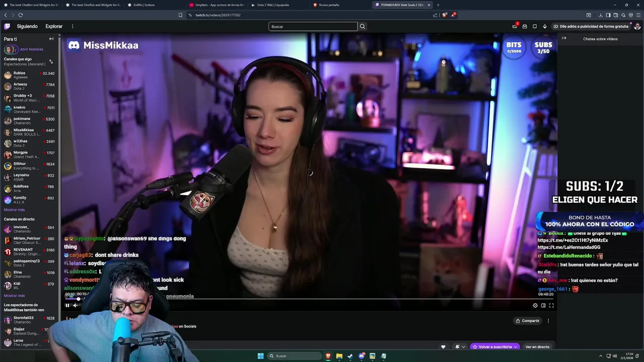Open notification bell dropdown below video
The image size is (644, 362).
tap(460, 347)
